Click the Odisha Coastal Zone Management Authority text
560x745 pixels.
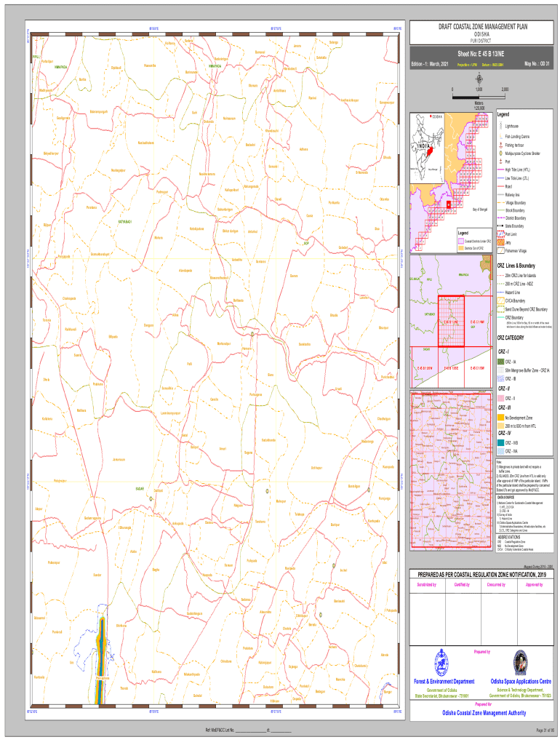[479, 714]
